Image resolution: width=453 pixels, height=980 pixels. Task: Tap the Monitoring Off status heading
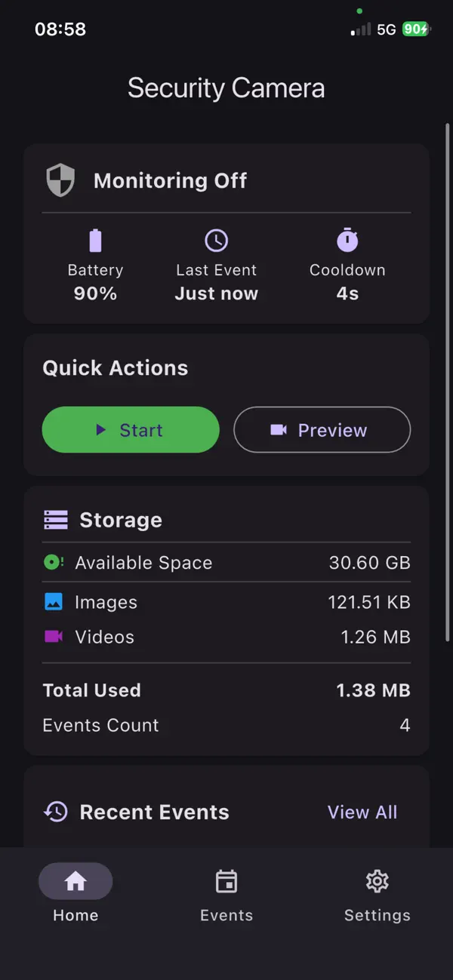pyautogui.click(x=171, y=181)
